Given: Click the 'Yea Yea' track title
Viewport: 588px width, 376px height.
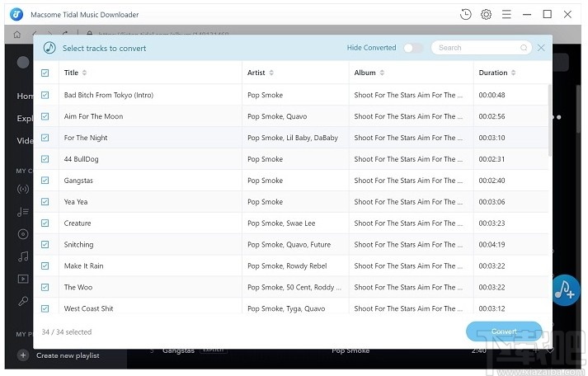Looking at the screenshot, I should click(76, 202).
